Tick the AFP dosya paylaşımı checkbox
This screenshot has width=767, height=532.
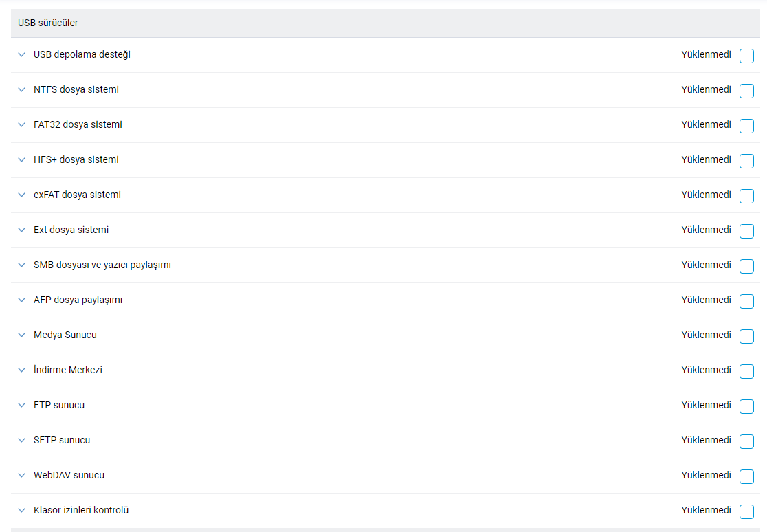[x=746, y=301]
